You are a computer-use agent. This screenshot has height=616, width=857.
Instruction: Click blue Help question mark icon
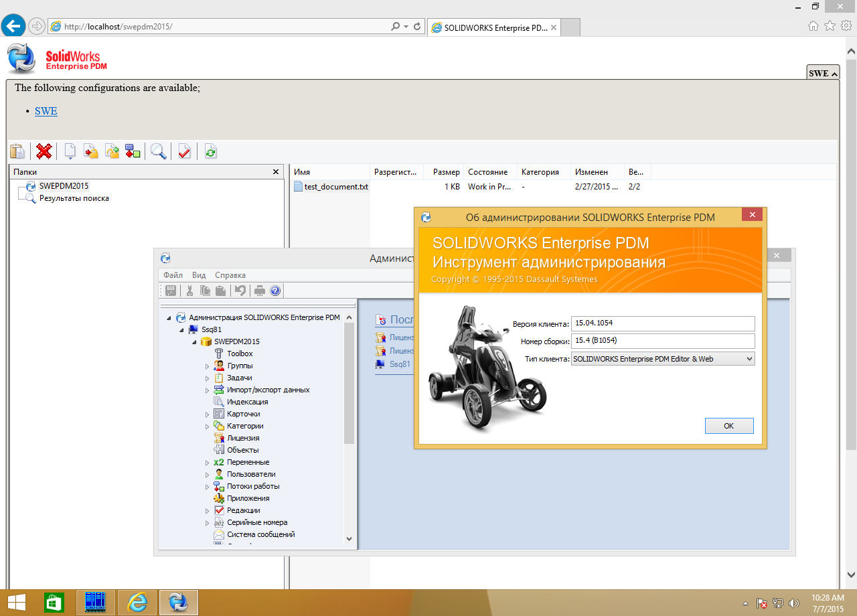point(275,291)
